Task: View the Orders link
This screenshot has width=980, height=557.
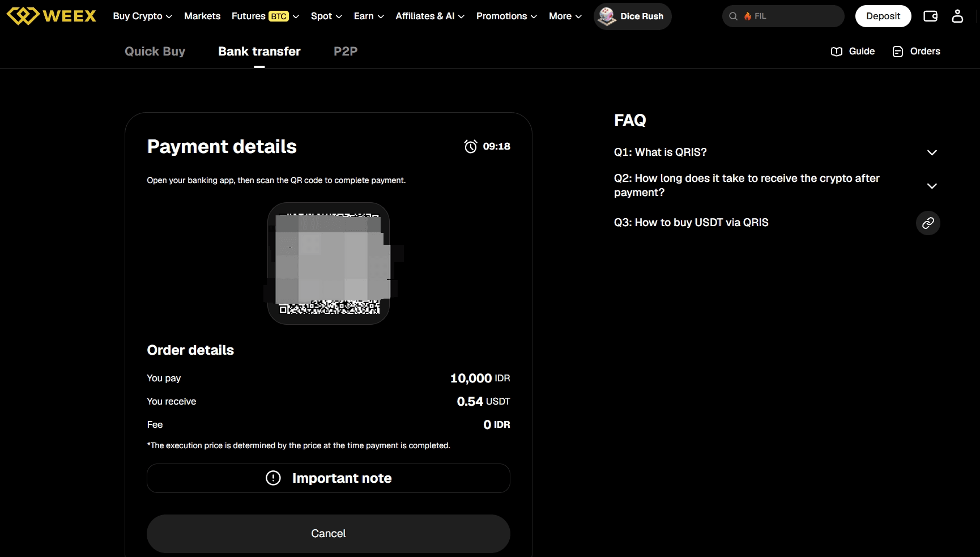Action: click(916, 52)
